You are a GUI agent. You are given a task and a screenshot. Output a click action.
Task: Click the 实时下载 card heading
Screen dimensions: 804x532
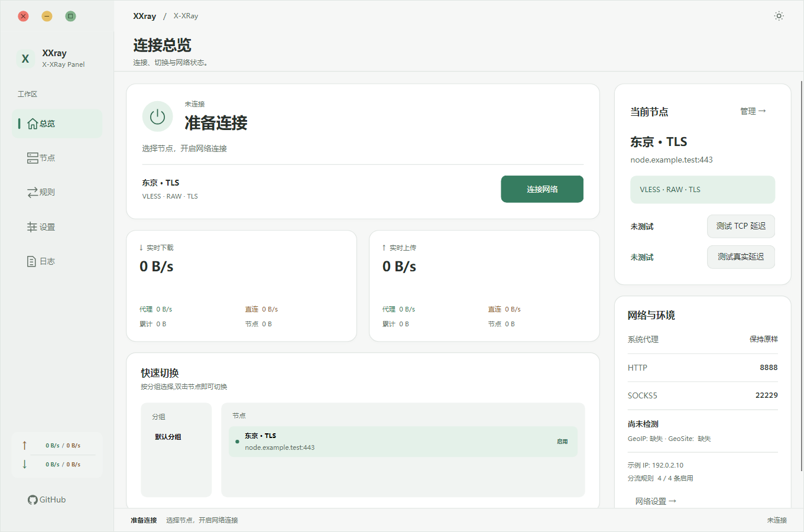tap(156, 248)
